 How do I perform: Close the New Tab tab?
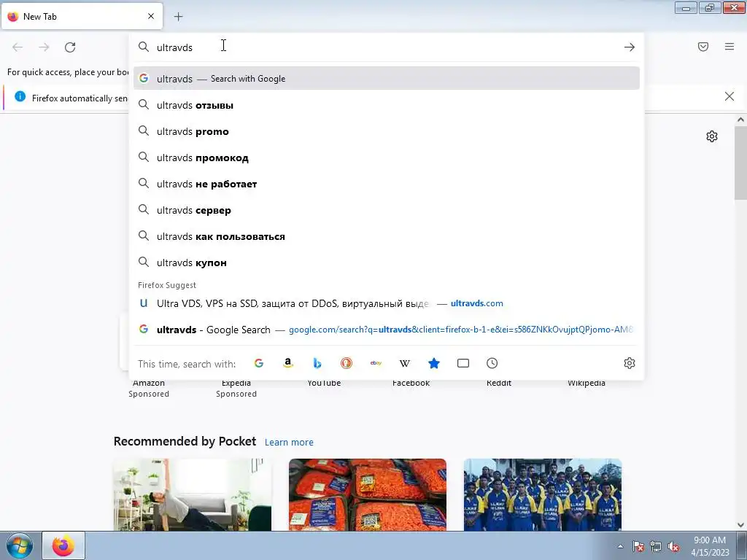[x=151, y=16]
